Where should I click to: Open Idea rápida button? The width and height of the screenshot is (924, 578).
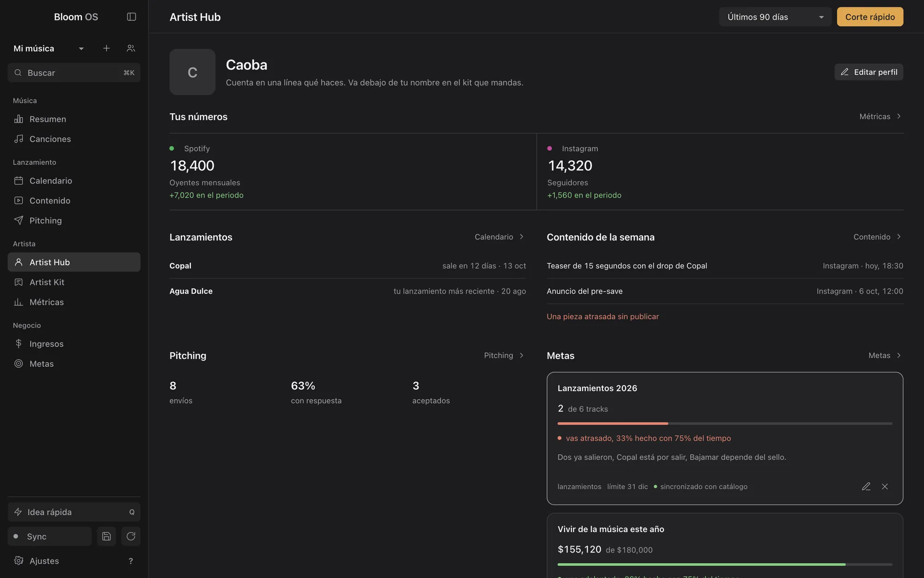click(x=74, y=512)
